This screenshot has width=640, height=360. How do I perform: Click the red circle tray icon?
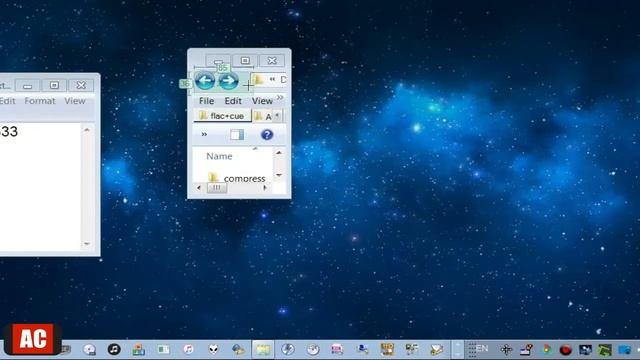click(565, 350)
